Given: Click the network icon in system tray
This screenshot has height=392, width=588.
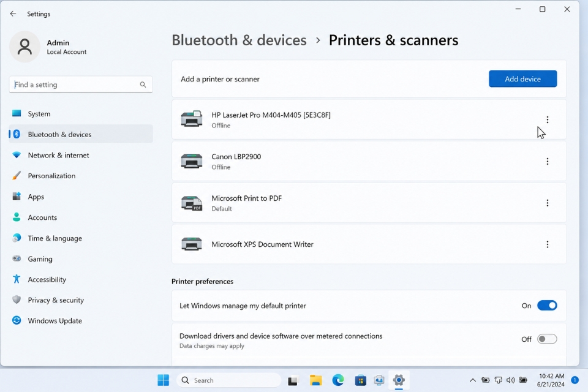Looking at the screenshot, I should coord(498,380).
